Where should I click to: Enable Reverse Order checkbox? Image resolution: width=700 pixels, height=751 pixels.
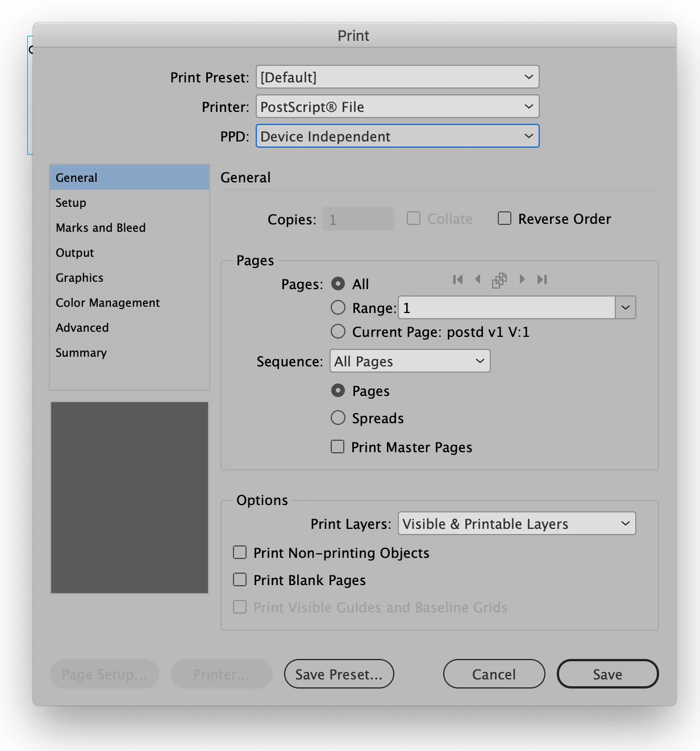click(x=505, y=219)
